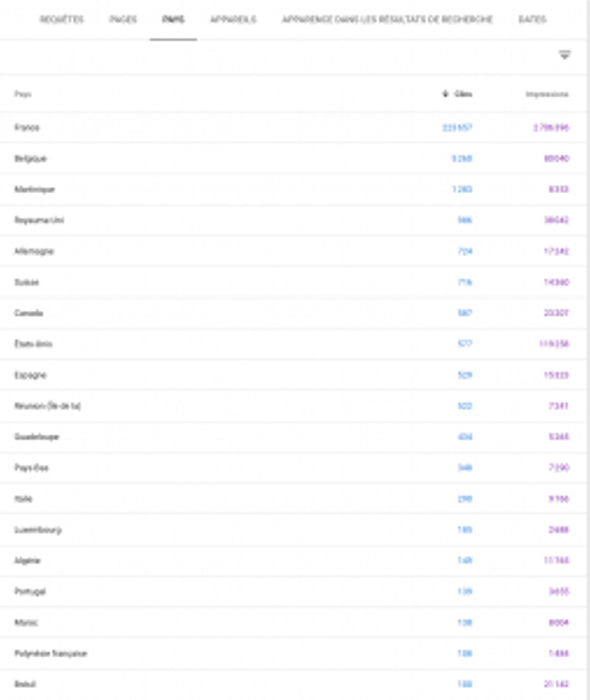This screenshot has width=590, height=700.
Task: Select the PAYS tab
Action: pyautogui.click(x=173, y=20)
